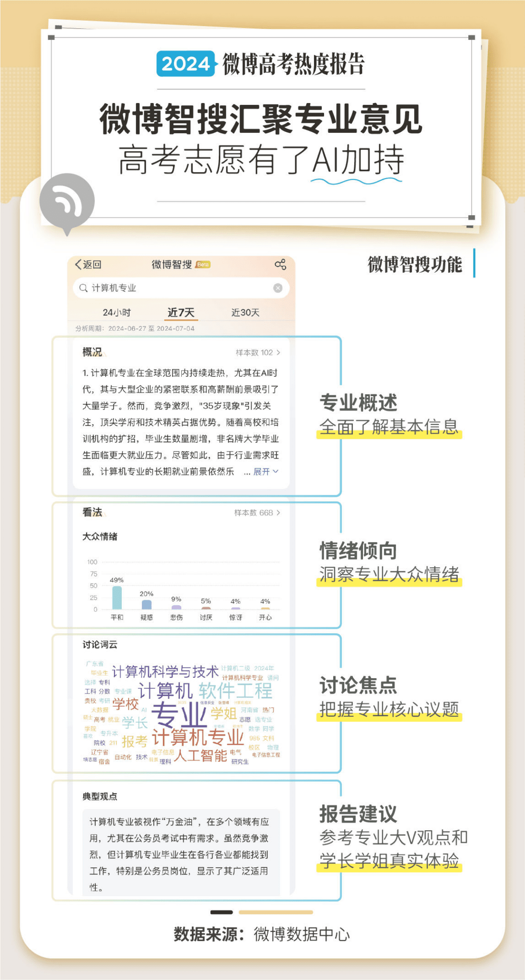Click the 微博智搜功能 heading
The width and height of the screenshot is (525, 980).
(414, 265)
